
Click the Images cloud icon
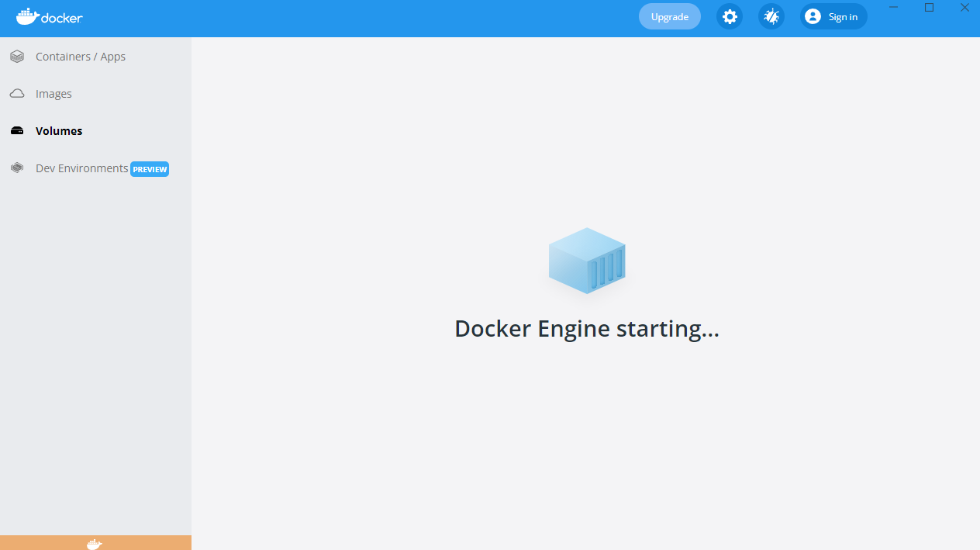(x=16, y=93)
